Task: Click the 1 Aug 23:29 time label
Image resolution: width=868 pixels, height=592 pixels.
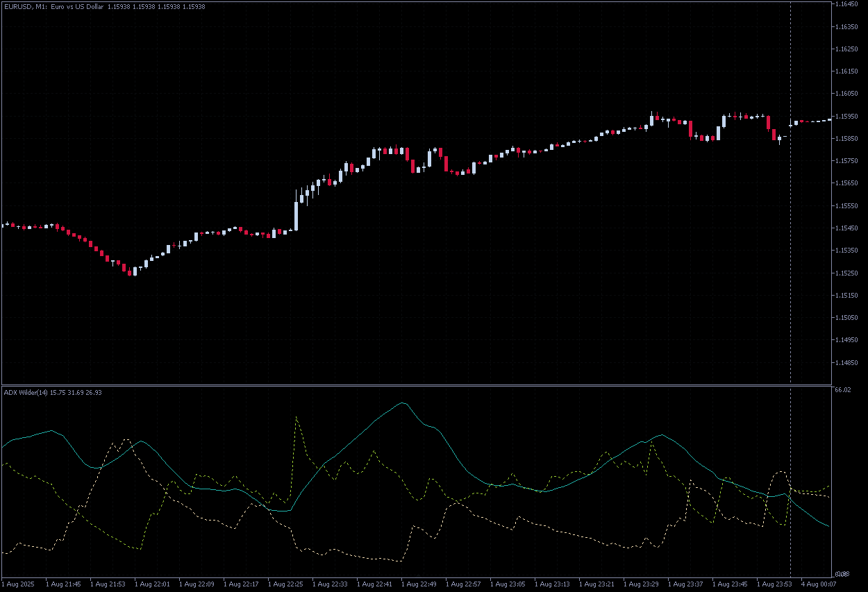Action: tap(642, 584)
